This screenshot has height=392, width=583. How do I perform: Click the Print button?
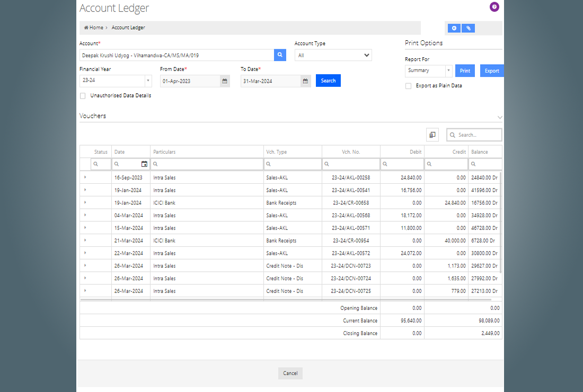(x=465, y=70)
